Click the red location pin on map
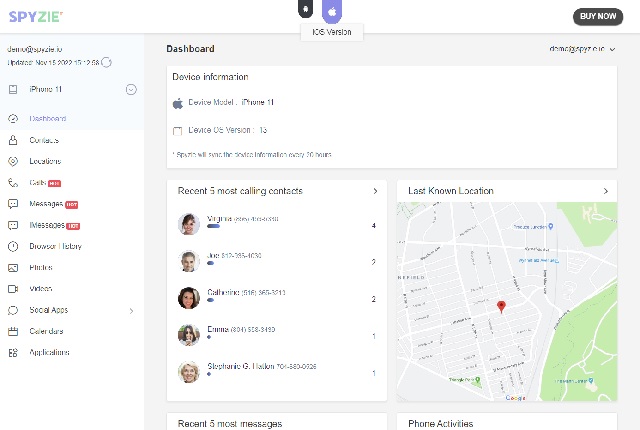 pos(501,306)
